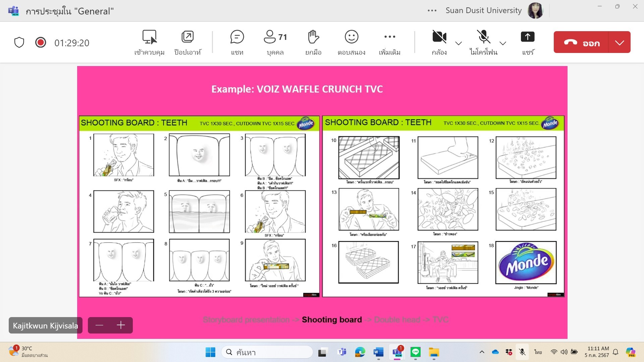Zoom out shared content with minus button
Image resolution: width=644 pixels, height=362 pixels.
99,325
